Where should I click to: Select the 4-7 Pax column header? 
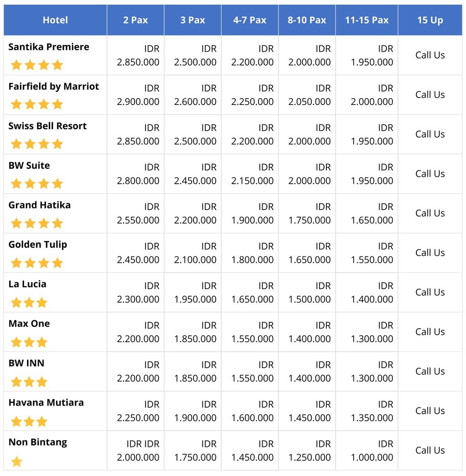[x=250, y=20]
